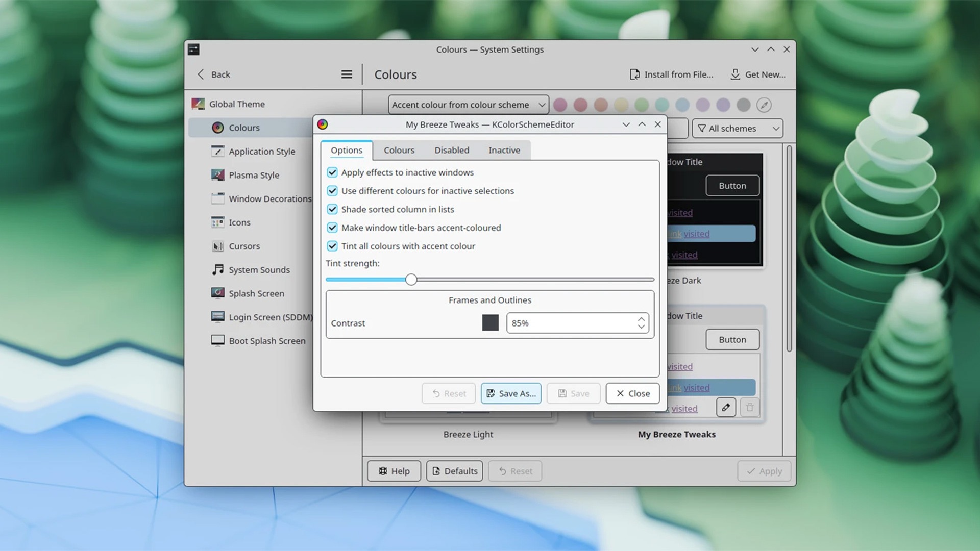This screenshot has width=980, height=551.
Task: Click the dark contrast colour swatch
Action: pos(490,323)
